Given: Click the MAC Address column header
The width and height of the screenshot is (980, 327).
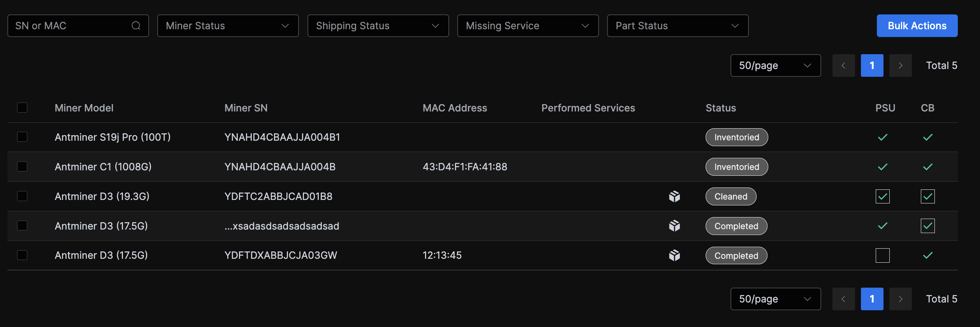Looking at the screenshot, I should coord(455,108).
